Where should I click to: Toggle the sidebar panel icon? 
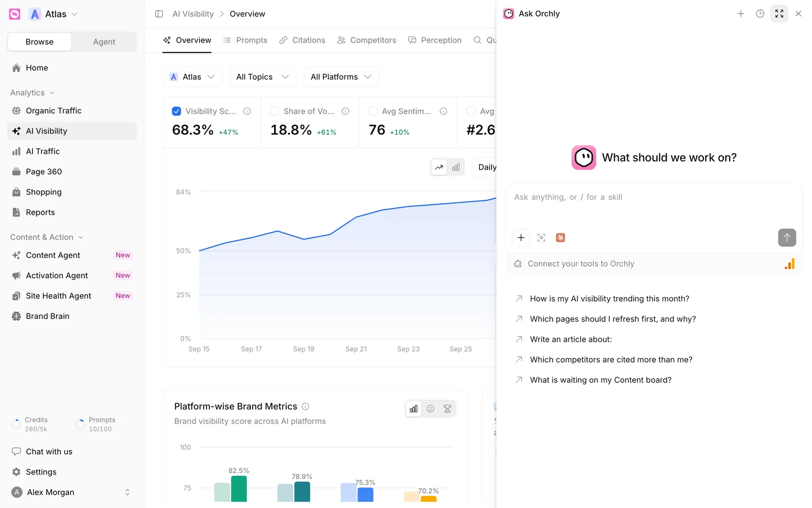[159, 14]
